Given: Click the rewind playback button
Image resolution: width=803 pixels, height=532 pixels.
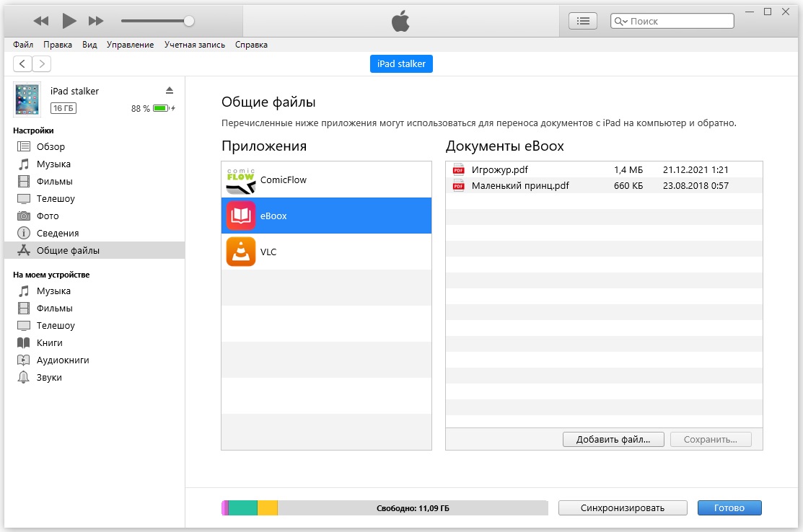Looking at the screenshot, I should click(x=41, y=21).
